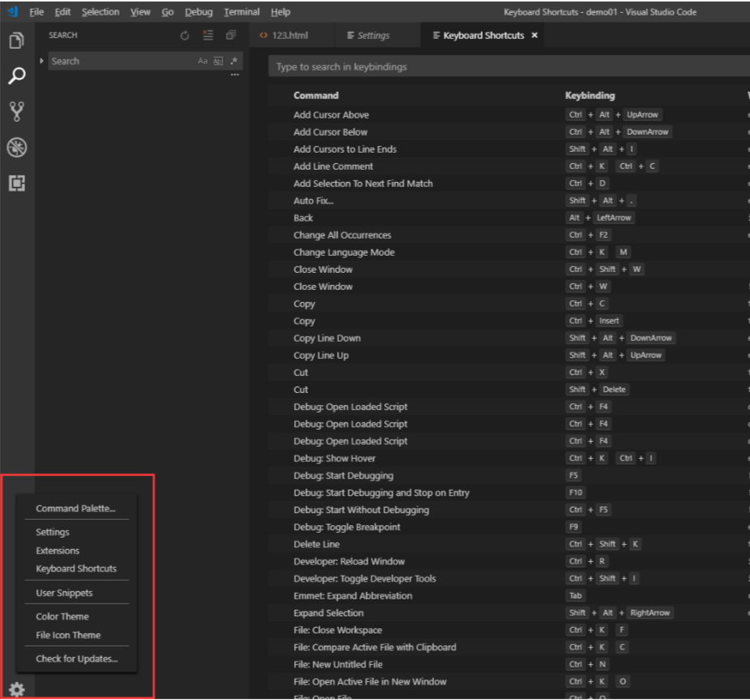750x700 pixels.
Task: Open the Help menu
Action: pyautogui.click(x=280, y=12)
